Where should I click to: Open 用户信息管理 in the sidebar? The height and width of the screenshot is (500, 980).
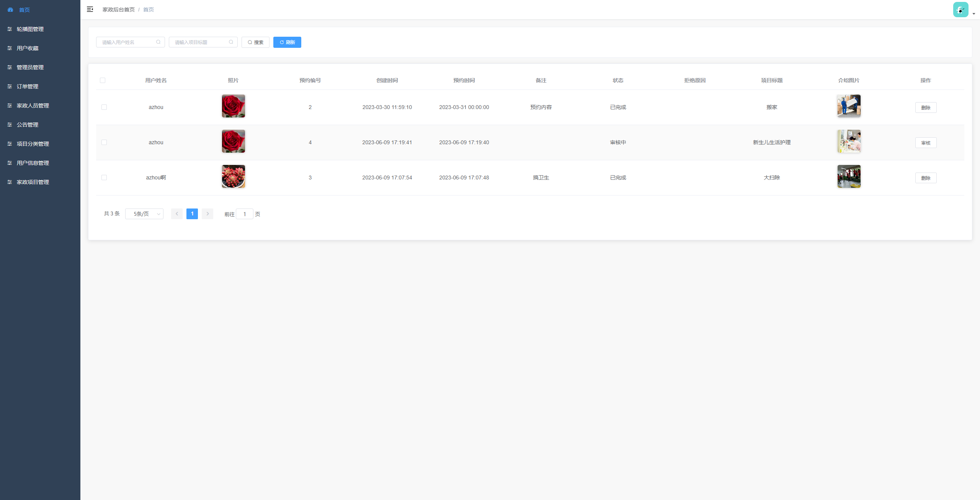33,163
